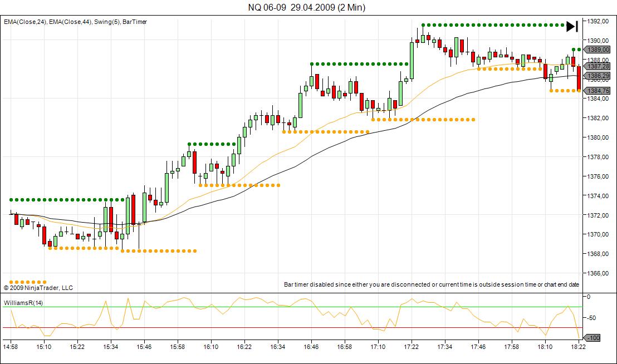Image resolution: width=617 pixels, height=364 pixels.
Task: Select the -100 WilliamsR value marker
Action: (593, 338)
